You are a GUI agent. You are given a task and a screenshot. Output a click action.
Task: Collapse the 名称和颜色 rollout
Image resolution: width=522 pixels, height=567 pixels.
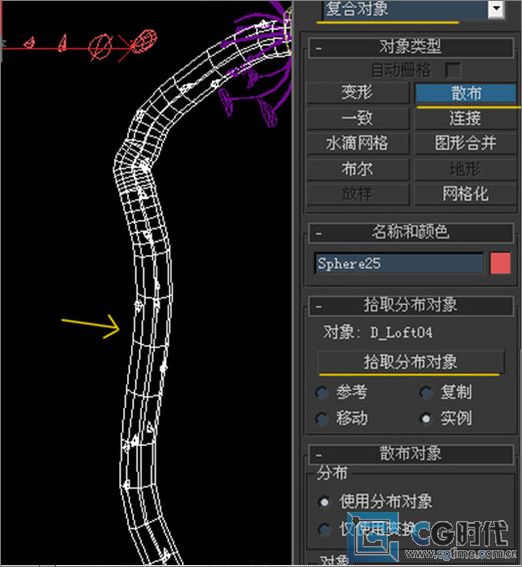411,232
